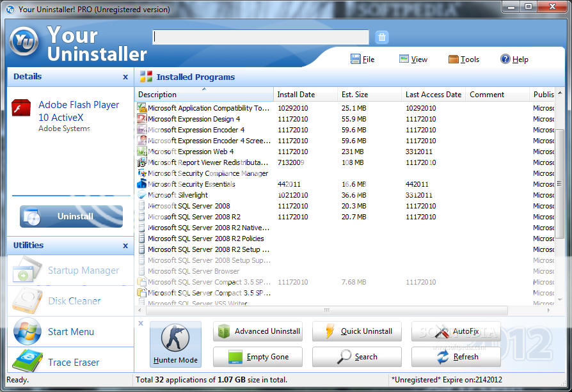
Task: Click install date 7132009 cell
Action: [x=290, y=162]
